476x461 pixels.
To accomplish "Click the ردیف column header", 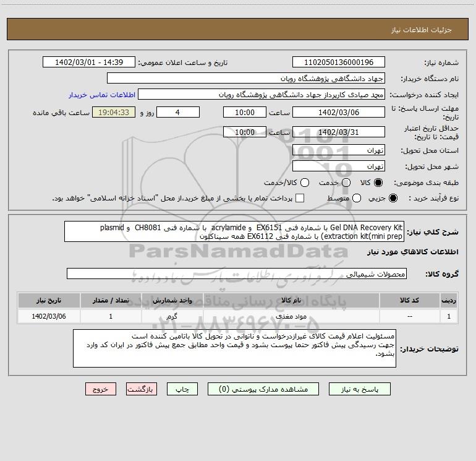I will click(x=449, y=300).
